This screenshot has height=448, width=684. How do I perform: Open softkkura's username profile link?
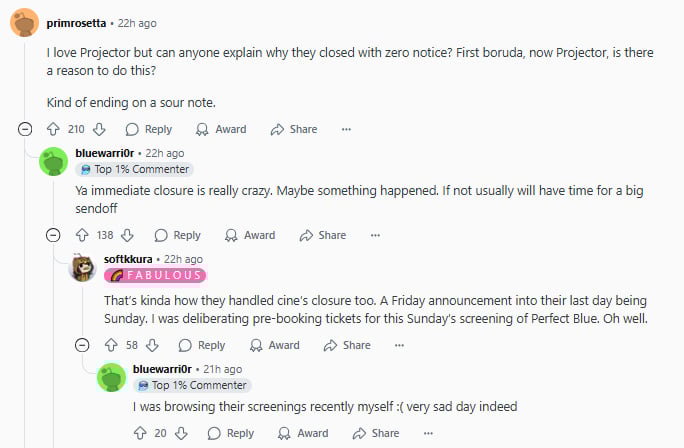tap(128, 259)
